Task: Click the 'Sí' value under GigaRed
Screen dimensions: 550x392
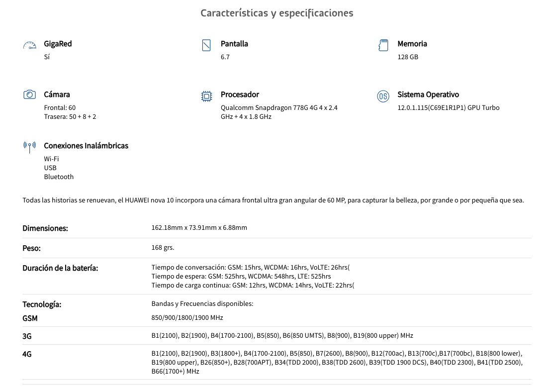Action: click(x=47, y=57)
